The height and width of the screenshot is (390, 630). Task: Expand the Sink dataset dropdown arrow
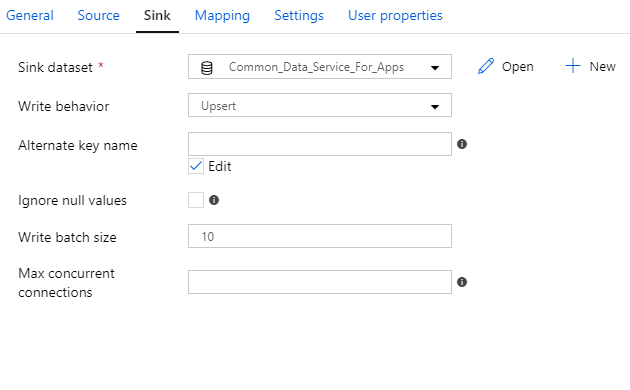coord(435,67)
